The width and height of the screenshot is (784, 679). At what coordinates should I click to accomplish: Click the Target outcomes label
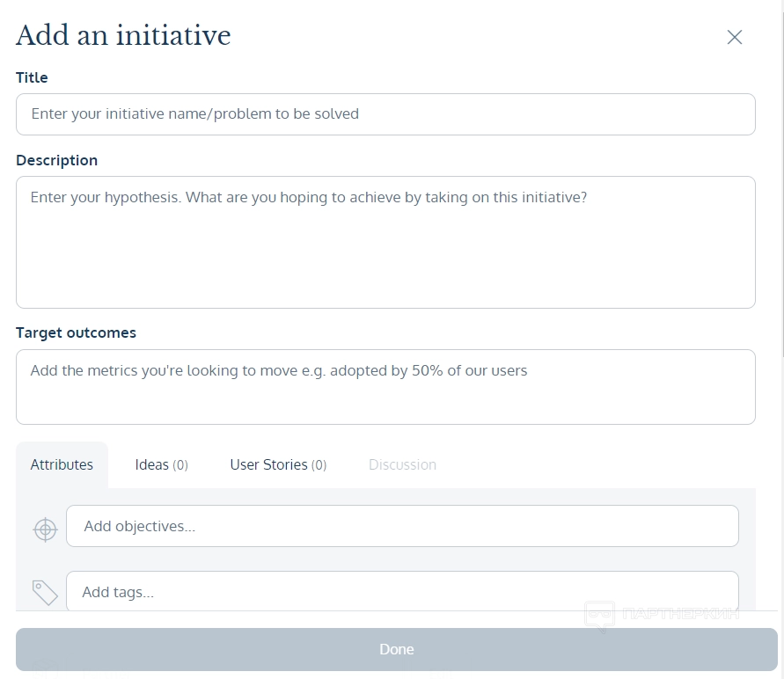coord(76,332)
